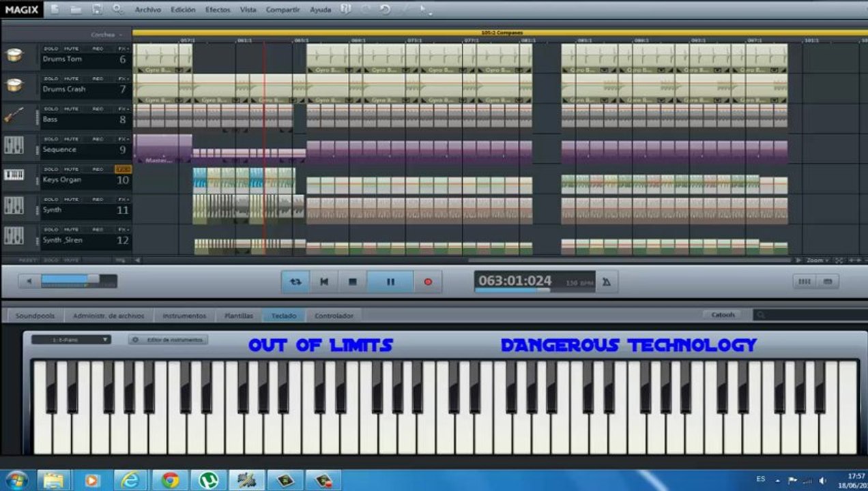Click the Sequence track instrument icon
868x491 pixels.
click(14, 145)
